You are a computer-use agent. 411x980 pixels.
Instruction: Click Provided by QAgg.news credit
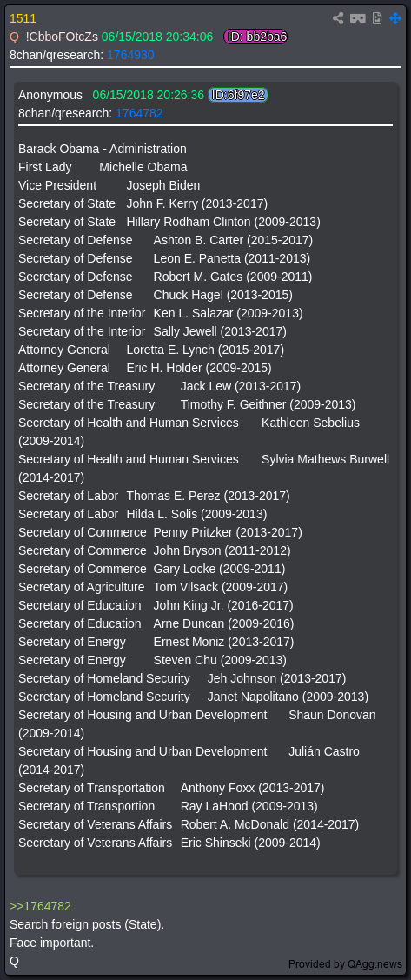point(346,963)
